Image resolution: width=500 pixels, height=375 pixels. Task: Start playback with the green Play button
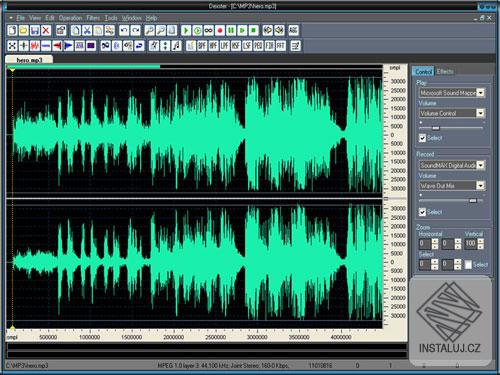[x=186, y=30]
